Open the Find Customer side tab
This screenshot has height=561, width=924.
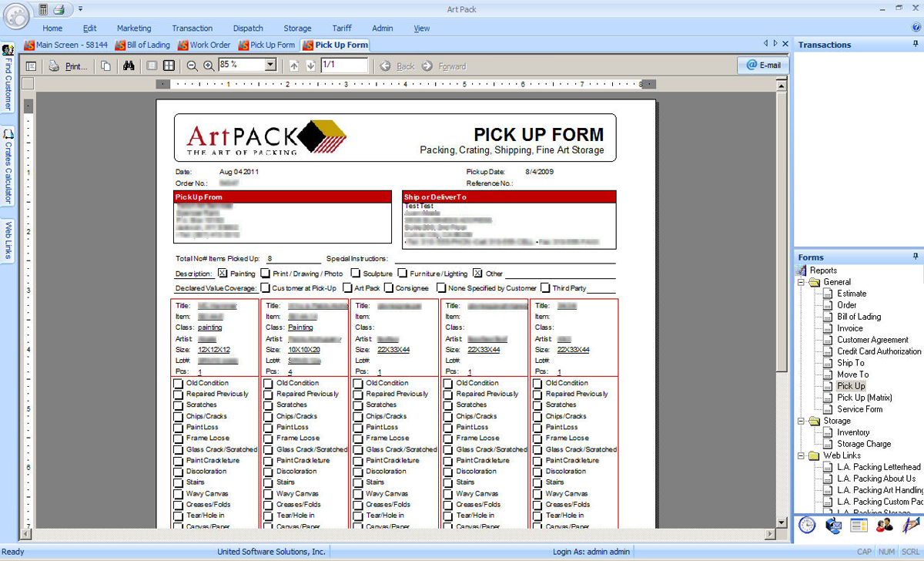pyautogui.click(x=8, y=79)
